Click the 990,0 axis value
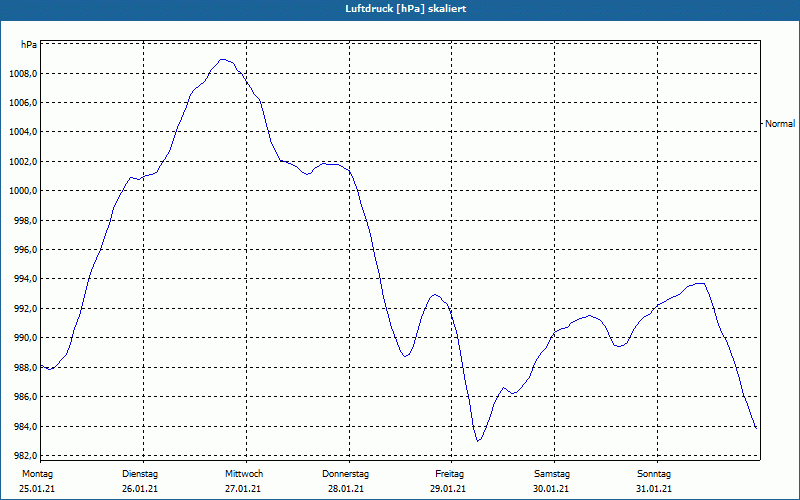 click(x=25, y=338)
